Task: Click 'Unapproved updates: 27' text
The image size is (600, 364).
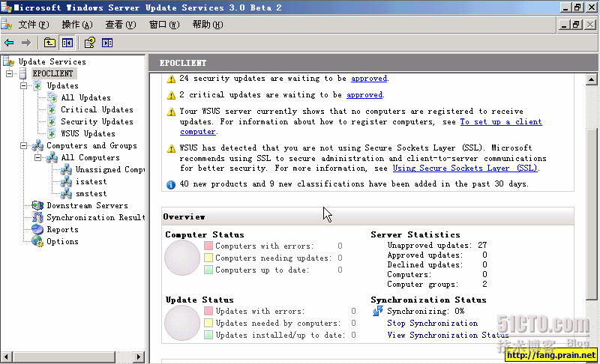Action: click(437, 245)
